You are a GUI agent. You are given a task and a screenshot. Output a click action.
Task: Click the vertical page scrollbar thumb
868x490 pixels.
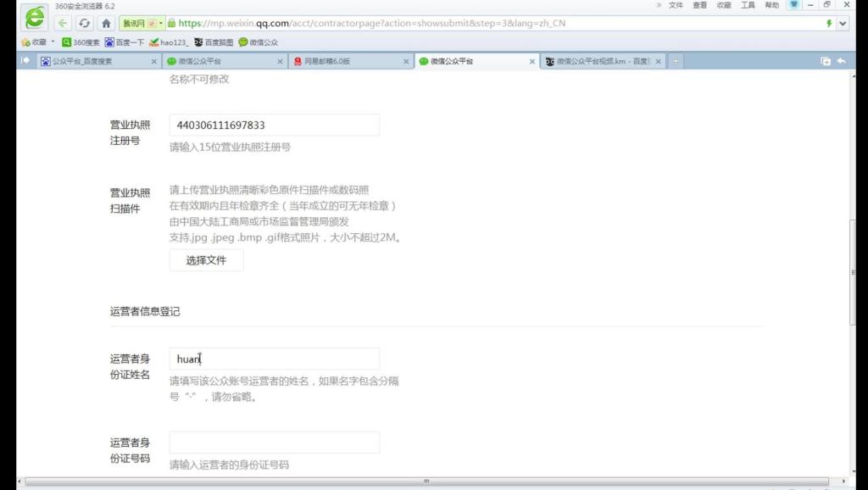[x=853, y=272]
